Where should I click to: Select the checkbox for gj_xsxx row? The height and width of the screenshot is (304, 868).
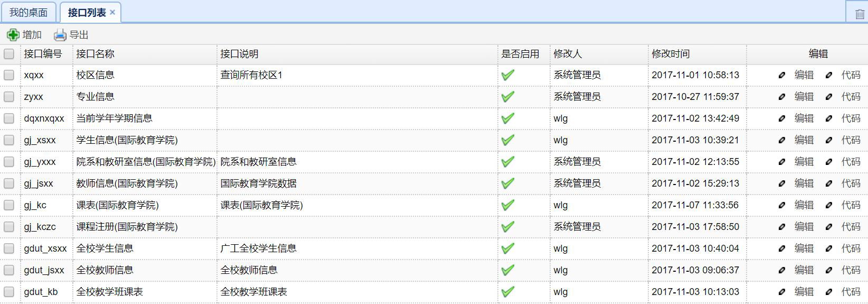[x=9, y=140]
